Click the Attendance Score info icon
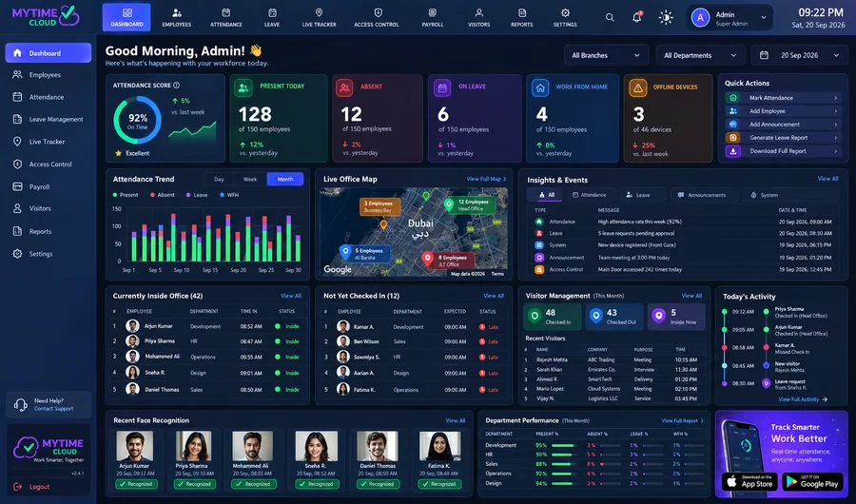 pos(176,86)
